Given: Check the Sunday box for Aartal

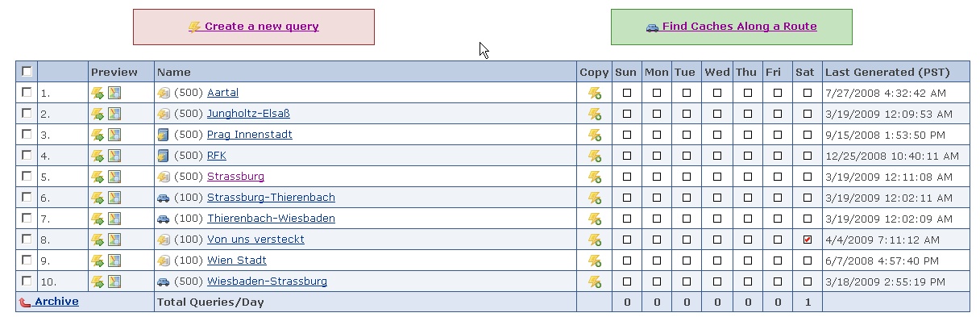Looking at the screenshot, I should 627,93.
